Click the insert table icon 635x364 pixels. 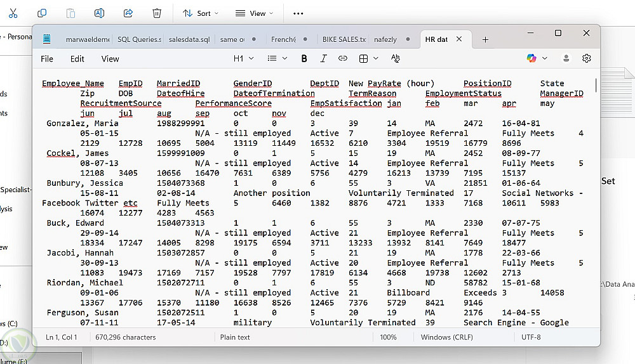(x=364, y=58)
